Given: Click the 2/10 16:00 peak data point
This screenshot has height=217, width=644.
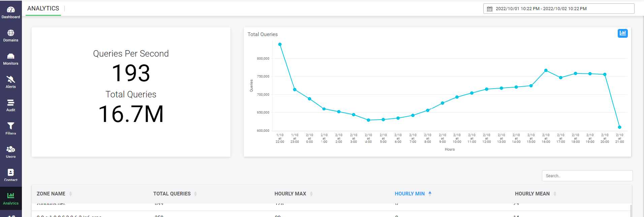Looking at the screenshot, I should tap(546, 70).
